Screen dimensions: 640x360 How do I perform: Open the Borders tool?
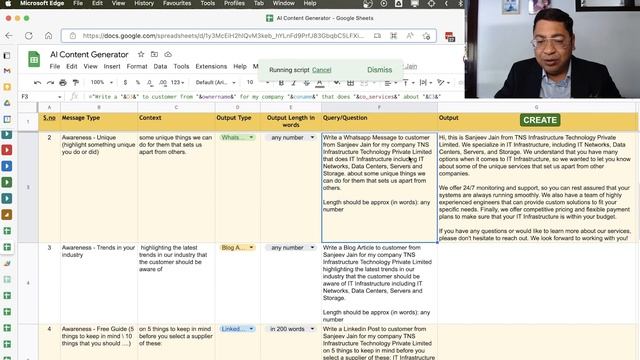click(350, 83)
